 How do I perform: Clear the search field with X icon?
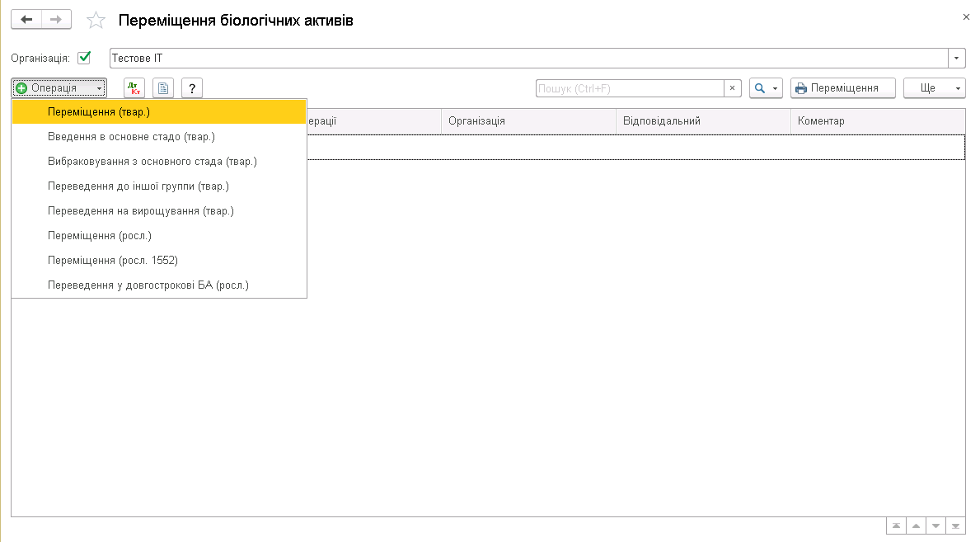pyautogui.click(x=732, y=88)
